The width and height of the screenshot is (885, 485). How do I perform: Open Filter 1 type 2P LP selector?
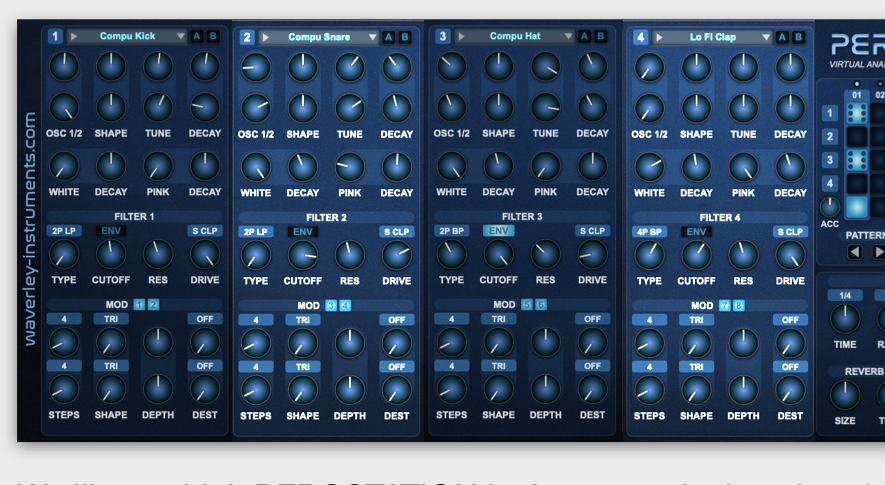(x=64, y=230)
